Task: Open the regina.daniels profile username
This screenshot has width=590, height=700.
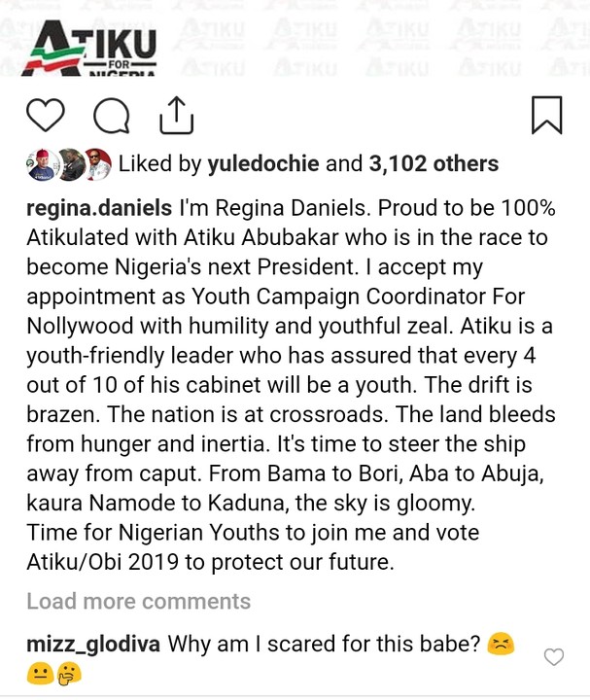Action: 100,210
